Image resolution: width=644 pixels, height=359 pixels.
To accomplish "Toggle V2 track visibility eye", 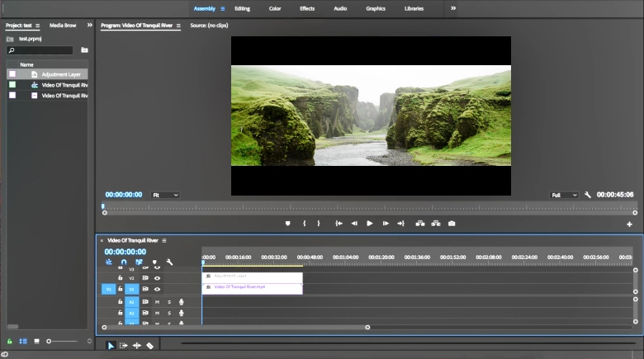I will click(157, 278).
